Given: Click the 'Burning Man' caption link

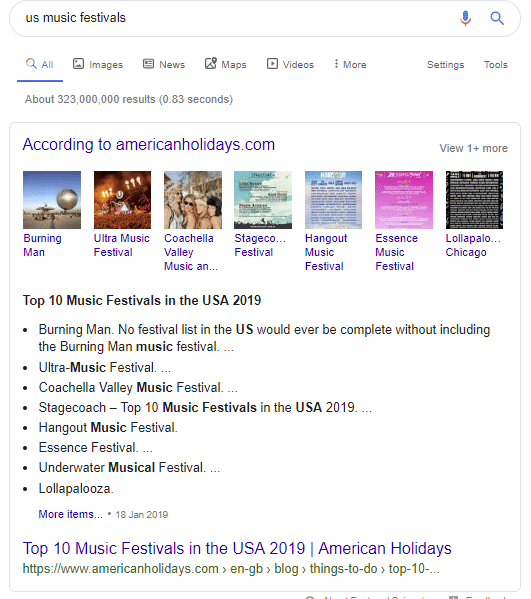Looking at the screenshot, I should [42, 245].
